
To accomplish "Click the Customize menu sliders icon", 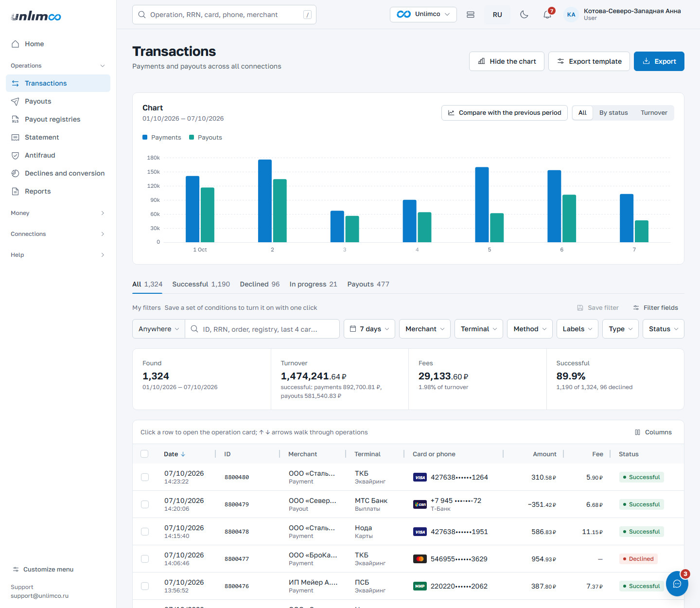I will tap(16, 570).
